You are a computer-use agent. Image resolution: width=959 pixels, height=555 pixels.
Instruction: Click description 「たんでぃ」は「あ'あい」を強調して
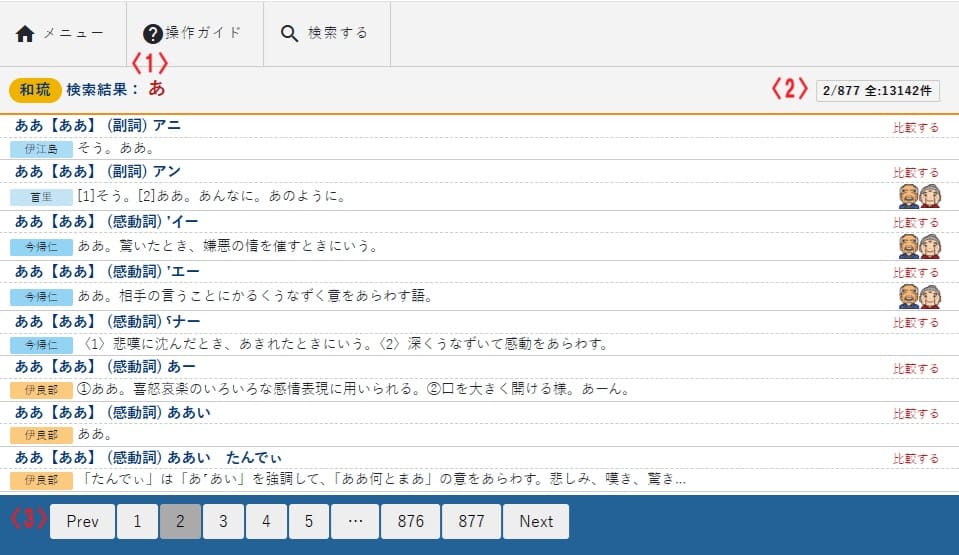[383, 479]
